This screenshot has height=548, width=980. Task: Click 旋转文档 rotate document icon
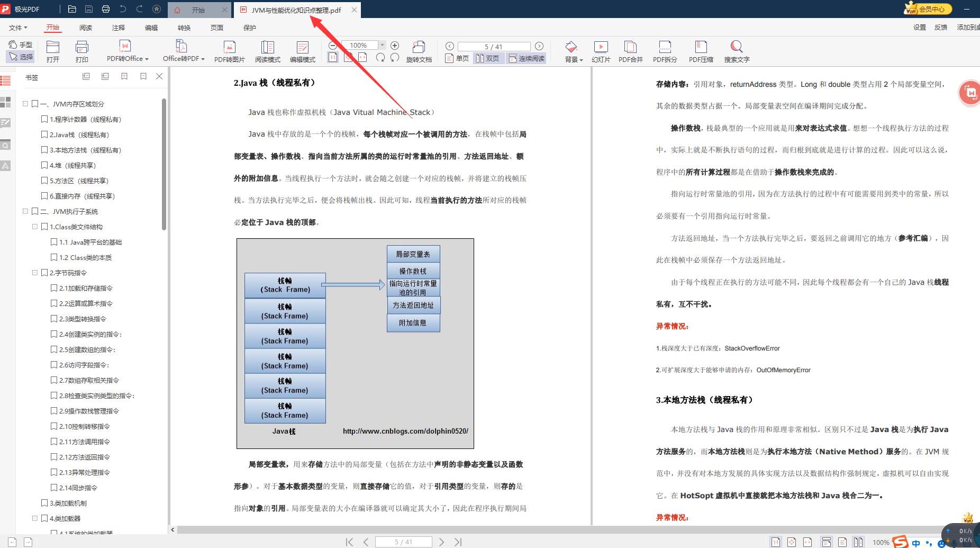[419, 51]
